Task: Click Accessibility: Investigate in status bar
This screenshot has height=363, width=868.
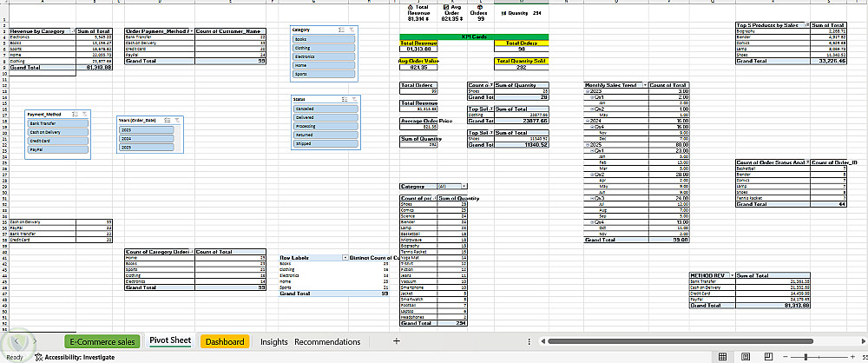Action: [74, 357]
